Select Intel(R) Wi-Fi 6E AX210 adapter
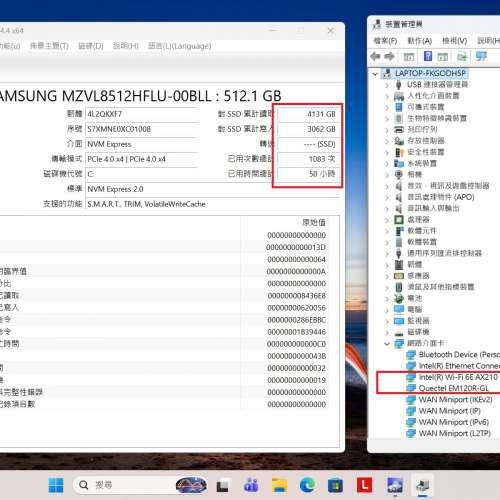 (458, 377)
